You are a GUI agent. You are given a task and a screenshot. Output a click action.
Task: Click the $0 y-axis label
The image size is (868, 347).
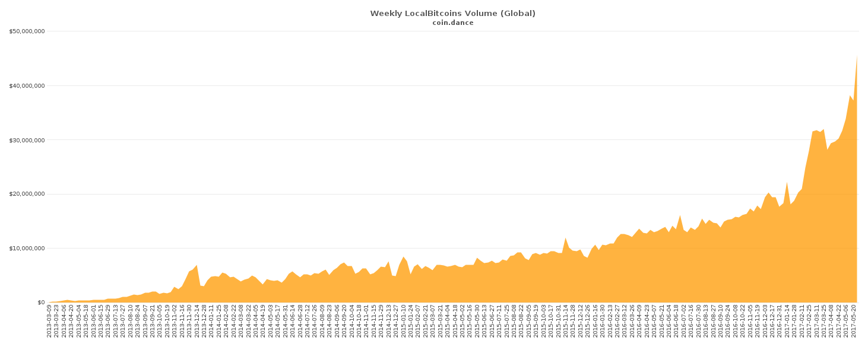(40, 303)
